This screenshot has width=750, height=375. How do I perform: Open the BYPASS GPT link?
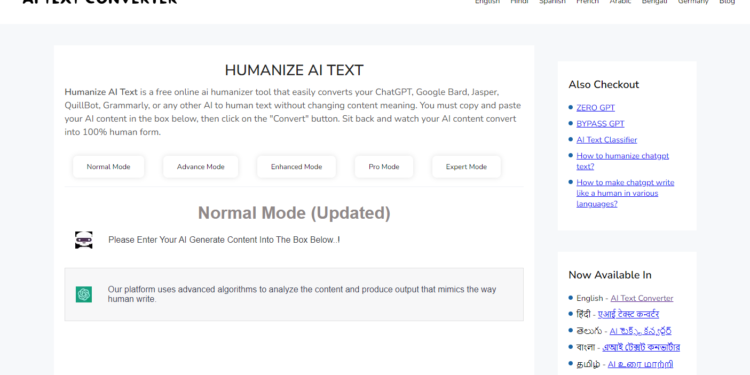pyautogui.click(x=600, y=124)
